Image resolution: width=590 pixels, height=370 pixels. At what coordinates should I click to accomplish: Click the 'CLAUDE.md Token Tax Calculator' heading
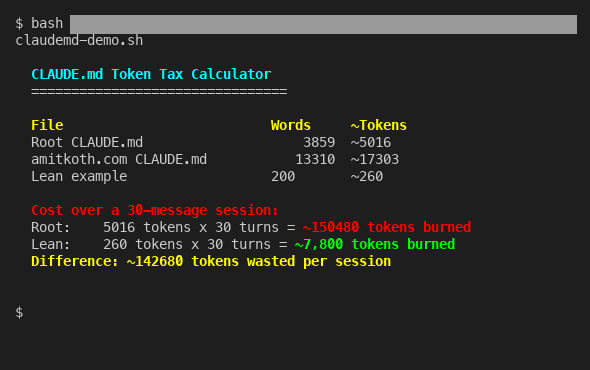(x=151, y=74)
